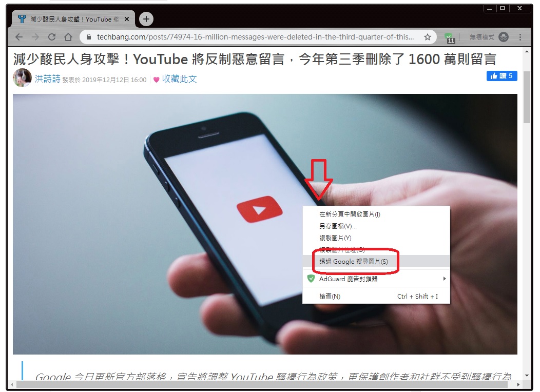Bookmark this page with star icon
The height and width of the screenshot is (392, 540).
pyautogui.click(x=428, y=37)
